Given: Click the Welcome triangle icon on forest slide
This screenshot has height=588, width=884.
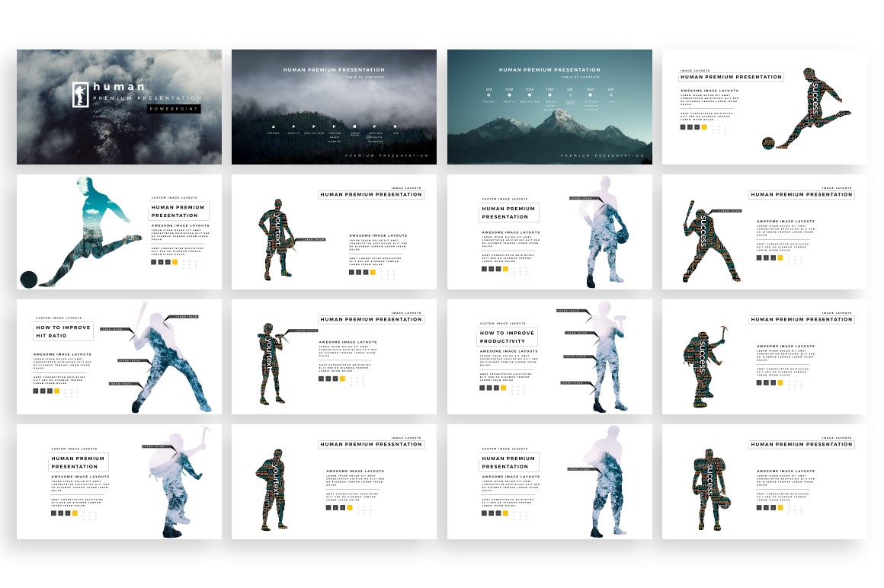Looking at the screenshot, I should pyautogui.click(x=273, y=126).
